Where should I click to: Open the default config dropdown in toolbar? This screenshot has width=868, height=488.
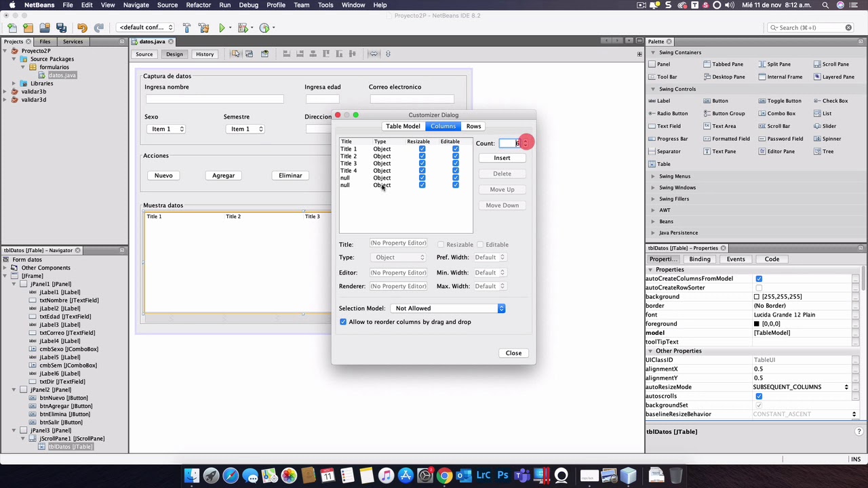click(x=146, y=28)
